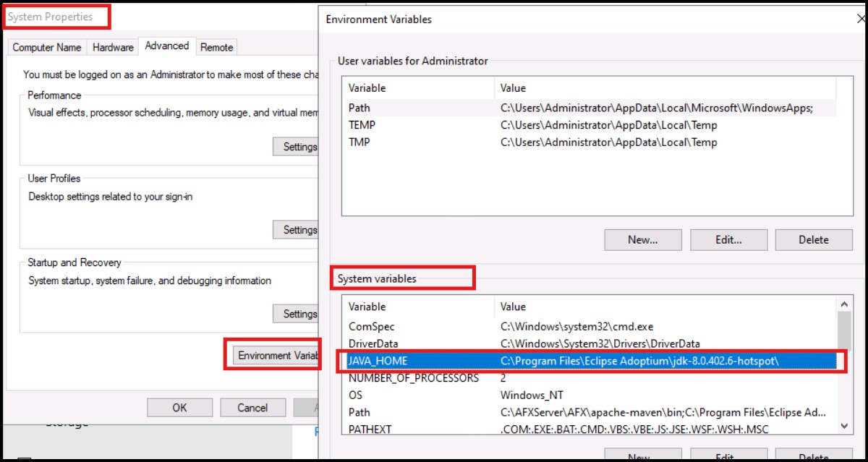
Task: Open User Profiles Settings button
Action: (297, 230)
